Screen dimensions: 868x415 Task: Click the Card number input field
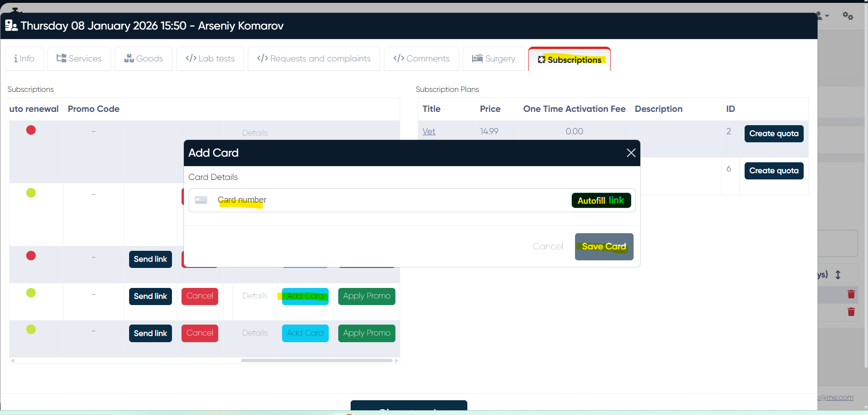(381, 200)
